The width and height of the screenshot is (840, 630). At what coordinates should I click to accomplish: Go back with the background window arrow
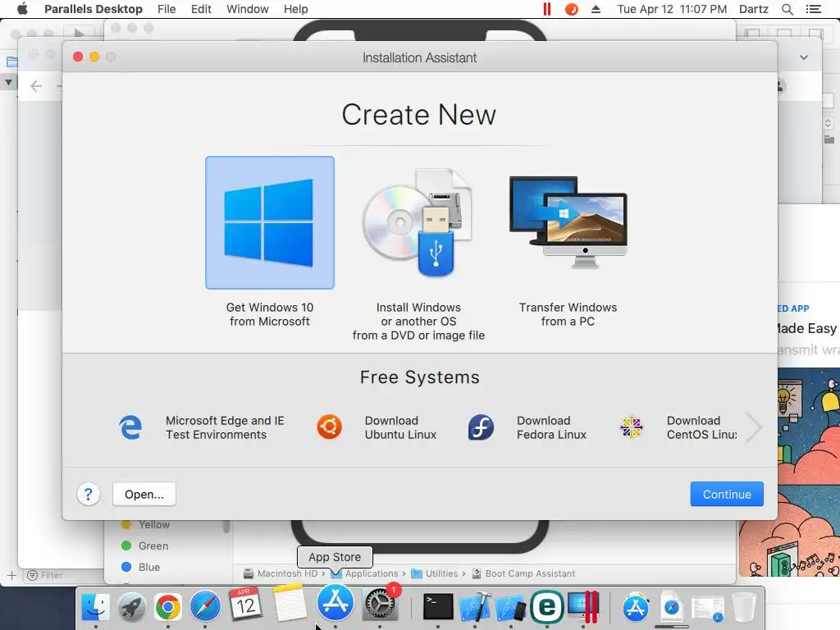[x=36, y=86]
